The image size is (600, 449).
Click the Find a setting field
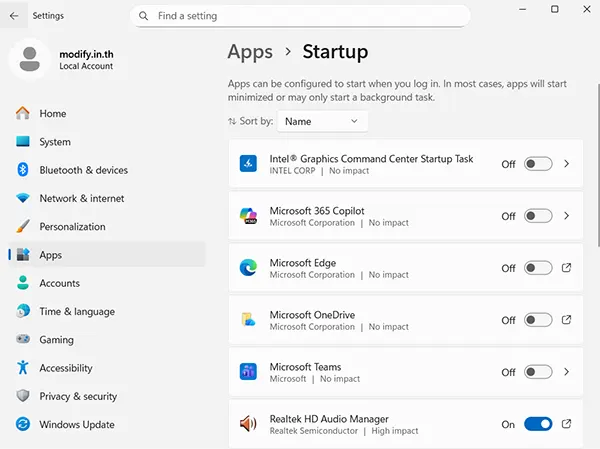coord(300,16)
